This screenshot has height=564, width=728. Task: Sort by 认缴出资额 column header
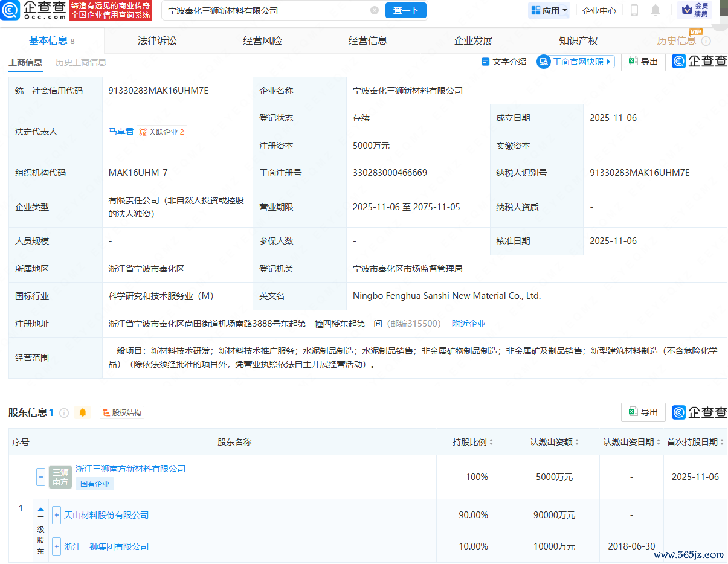(x=555, y=442)
